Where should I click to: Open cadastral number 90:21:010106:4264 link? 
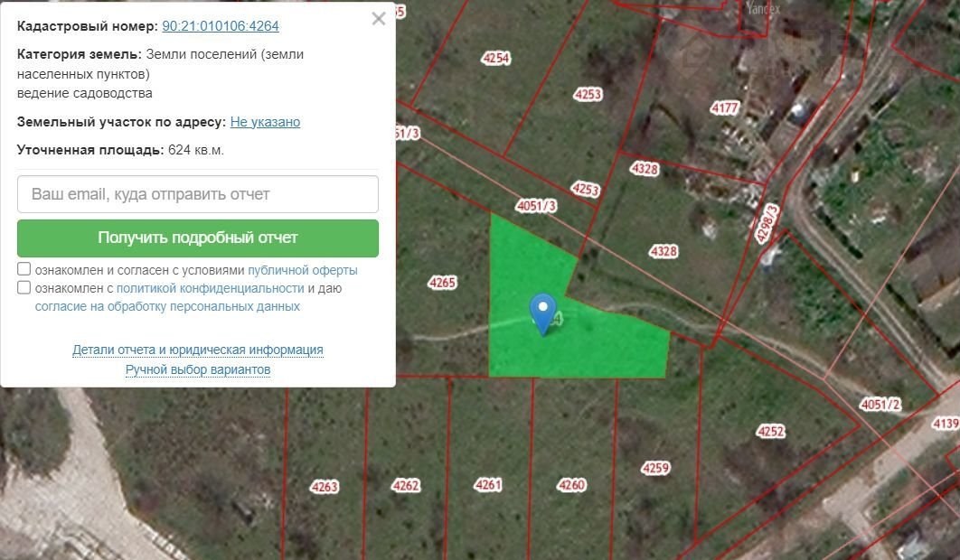click(221, 25)
